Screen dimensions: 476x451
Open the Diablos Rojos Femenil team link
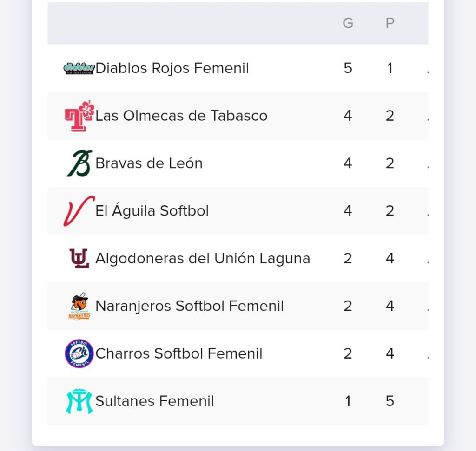172,68
